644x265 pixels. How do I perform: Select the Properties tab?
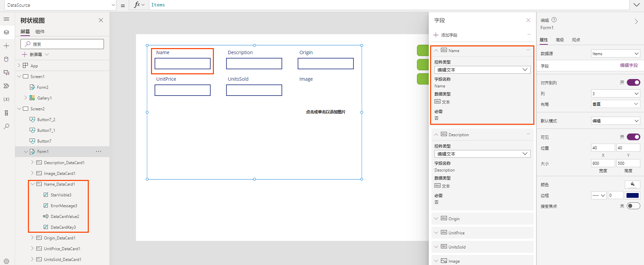tap(544, 40)
